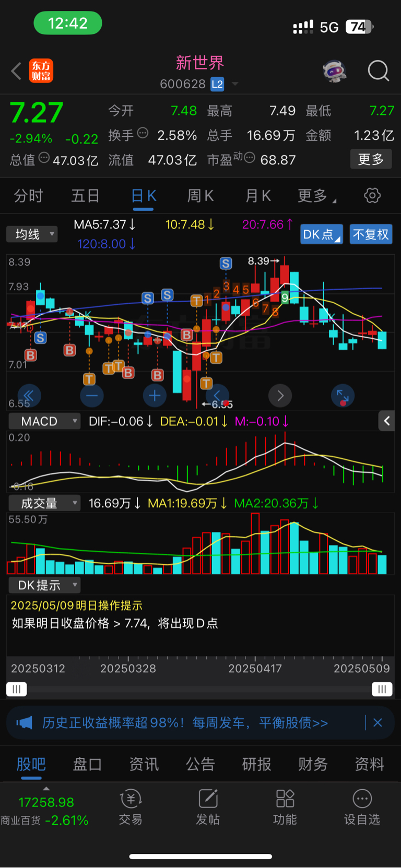
Task: Tap the MA2:20.36万 volume label
Action: pos(276,503)
